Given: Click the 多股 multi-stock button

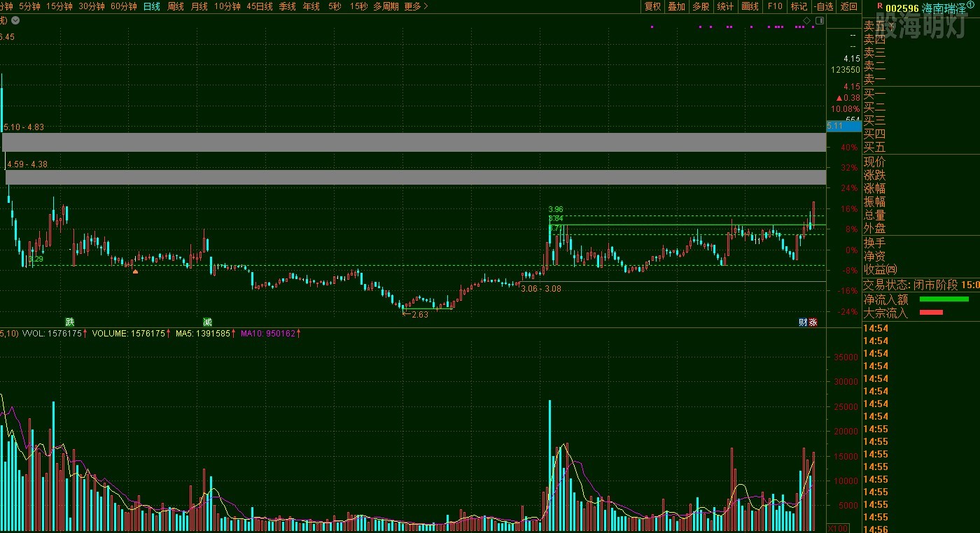Looking at the screenshot, I should coord(701,6).
